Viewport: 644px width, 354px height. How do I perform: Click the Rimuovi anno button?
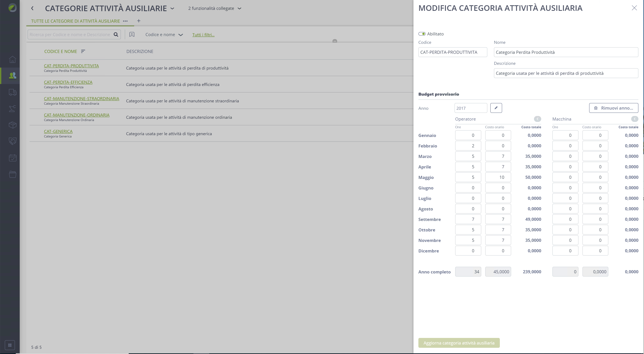coord(613,108)
